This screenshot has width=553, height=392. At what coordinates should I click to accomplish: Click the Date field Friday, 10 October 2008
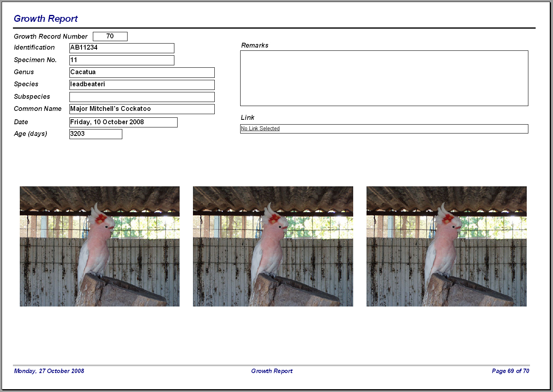124,122
